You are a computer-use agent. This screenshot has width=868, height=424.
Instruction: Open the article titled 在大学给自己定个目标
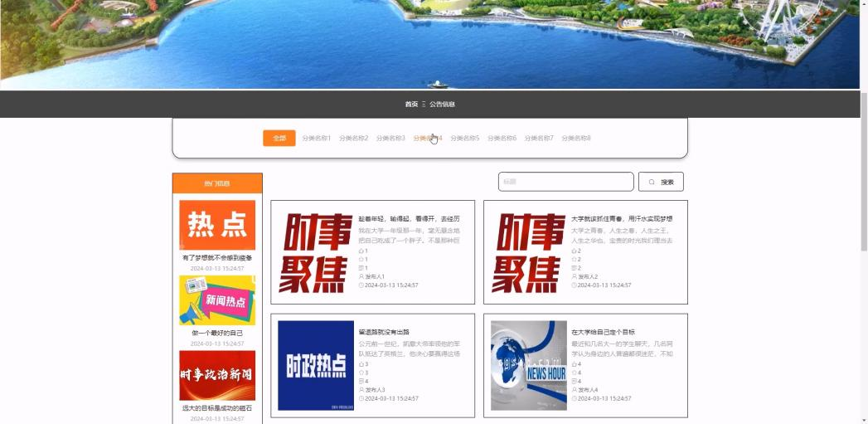603,332
